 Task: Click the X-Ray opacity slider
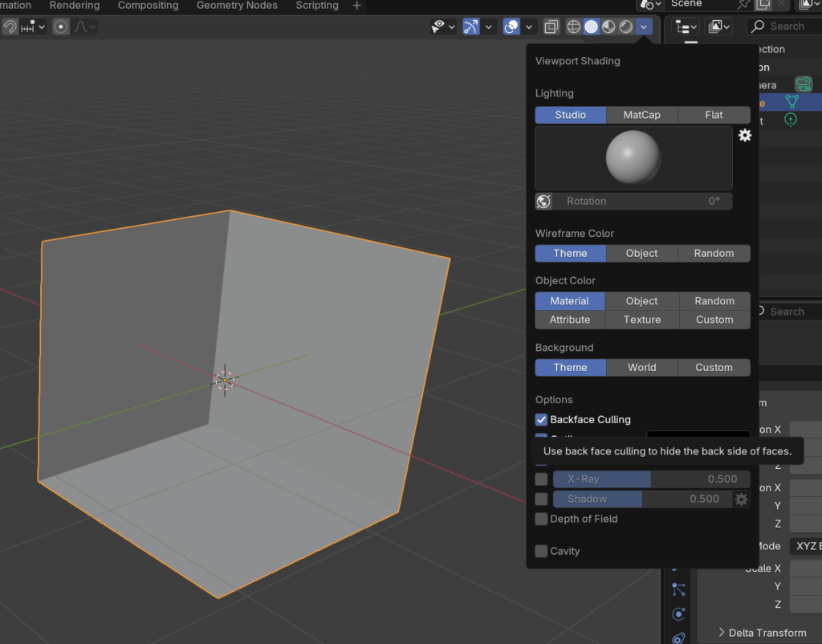point(651,479)
